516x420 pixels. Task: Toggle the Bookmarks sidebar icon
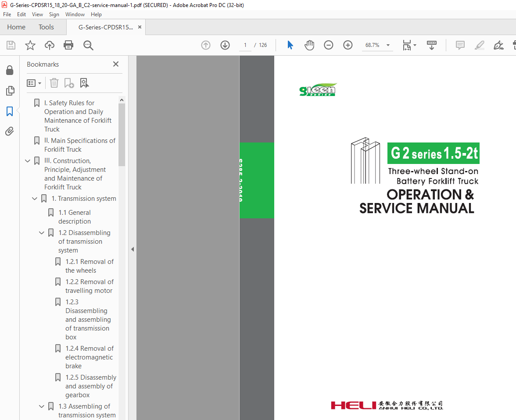[10, 111]
